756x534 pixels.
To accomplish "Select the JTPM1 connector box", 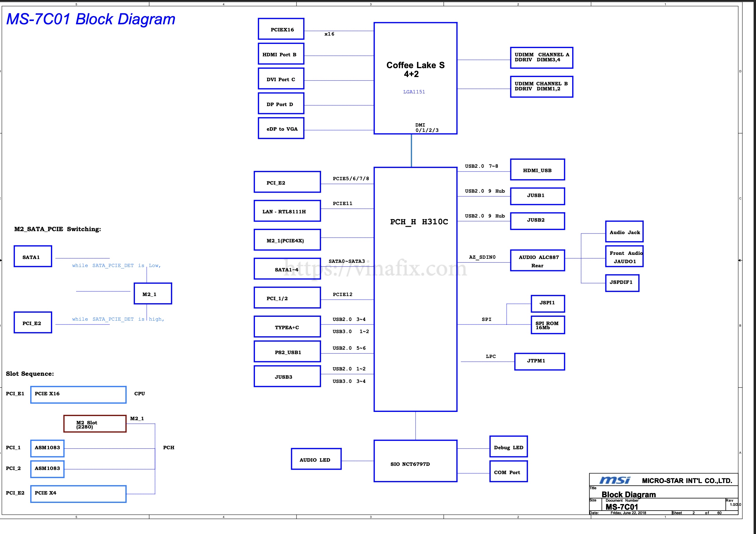I will coord(539,361).
